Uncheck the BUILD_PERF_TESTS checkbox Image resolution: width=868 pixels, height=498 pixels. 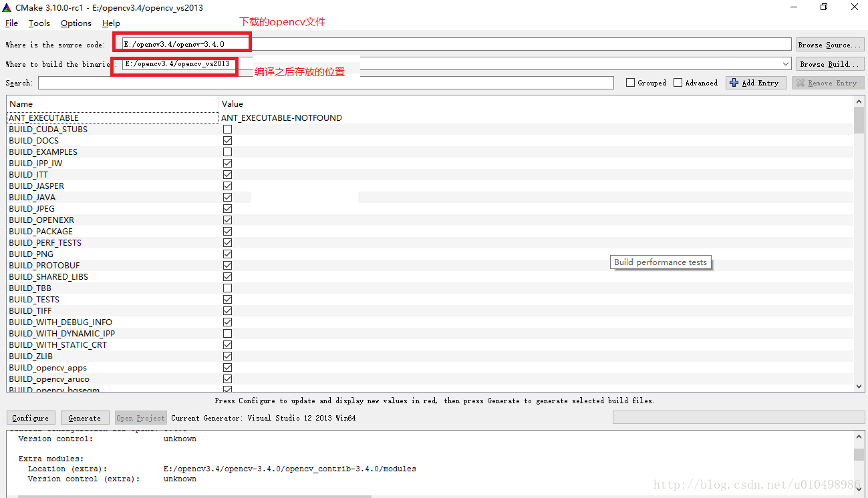tap(227, 242)
